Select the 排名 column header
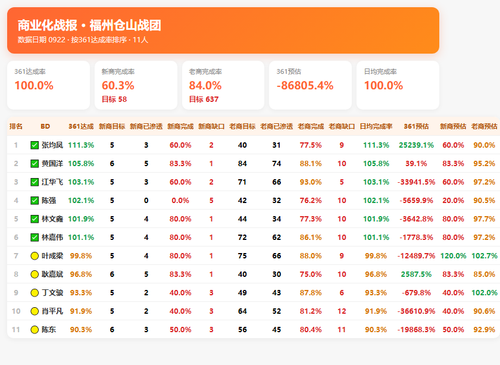Screen dimensions: 500x365 click(x=16, y=126)
